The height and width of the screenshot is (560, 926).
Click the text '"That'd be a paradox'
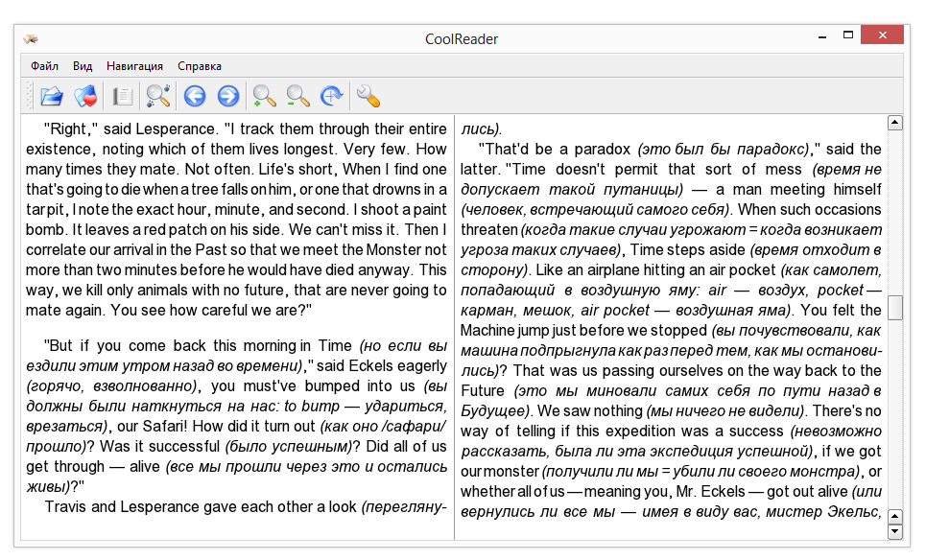click(555, 149)
